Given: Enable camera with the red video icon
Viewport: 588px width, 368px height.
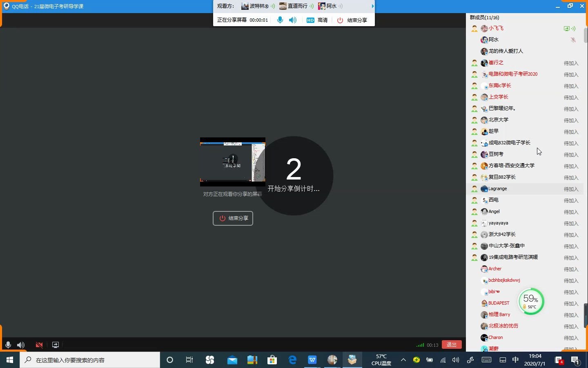Looking at the screenshot, I should 39,345.
